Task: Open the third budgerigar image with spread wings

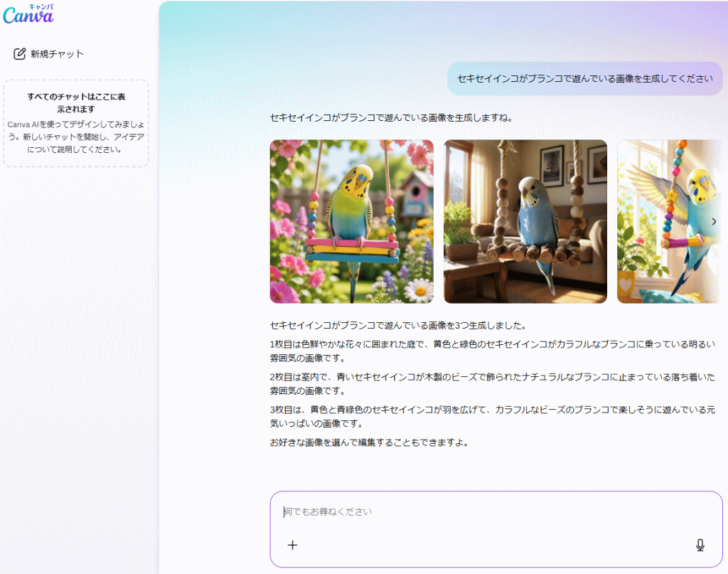Action: tap(670, 221)
